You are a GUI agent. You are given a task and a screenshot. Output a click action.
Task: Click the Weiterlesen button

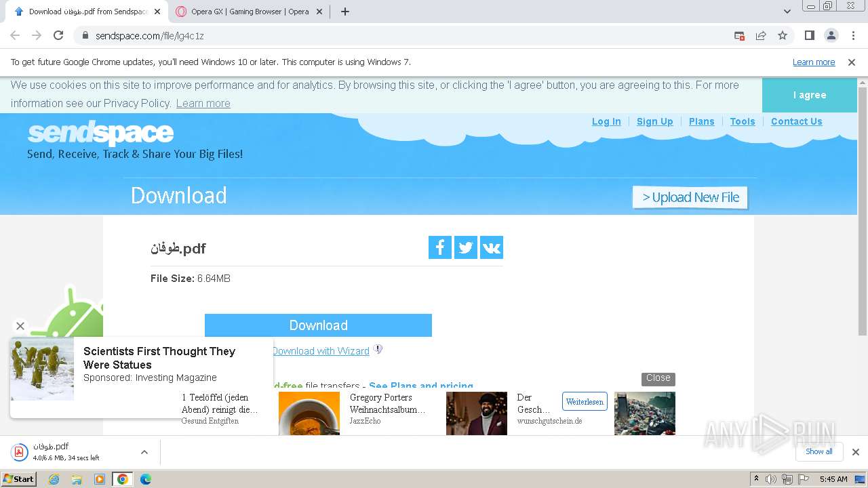point(585,402)
